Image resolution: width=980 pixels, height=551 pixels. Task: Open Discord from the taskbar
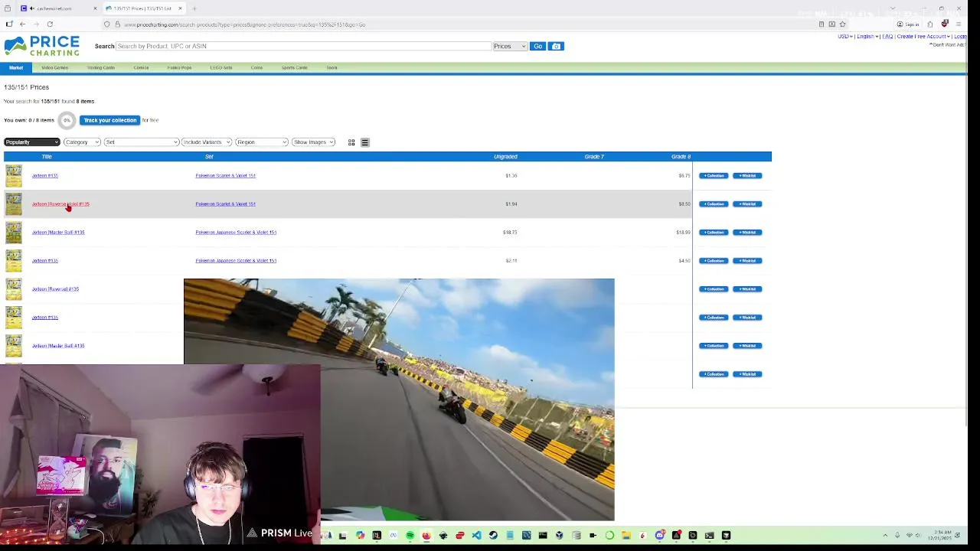coord(659,536)
